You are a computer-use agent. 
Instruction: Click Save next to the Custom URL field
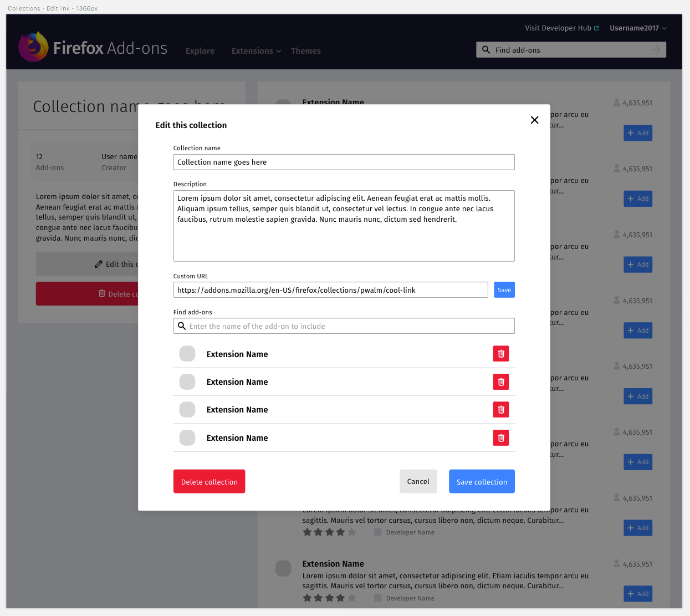[504, 289]
